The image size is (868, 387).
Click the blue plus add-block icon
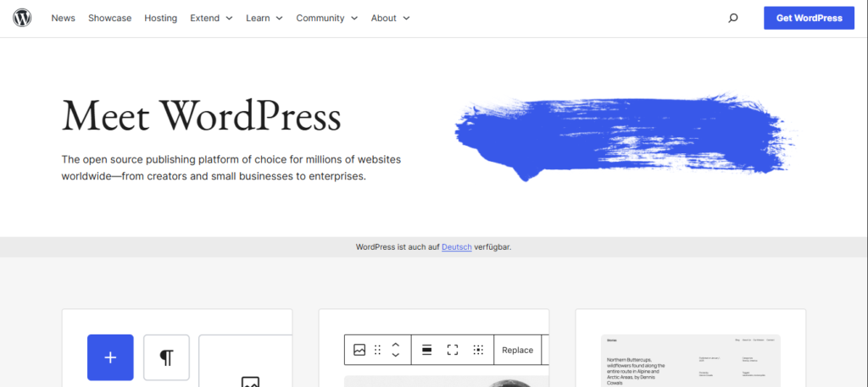(110, 357)
